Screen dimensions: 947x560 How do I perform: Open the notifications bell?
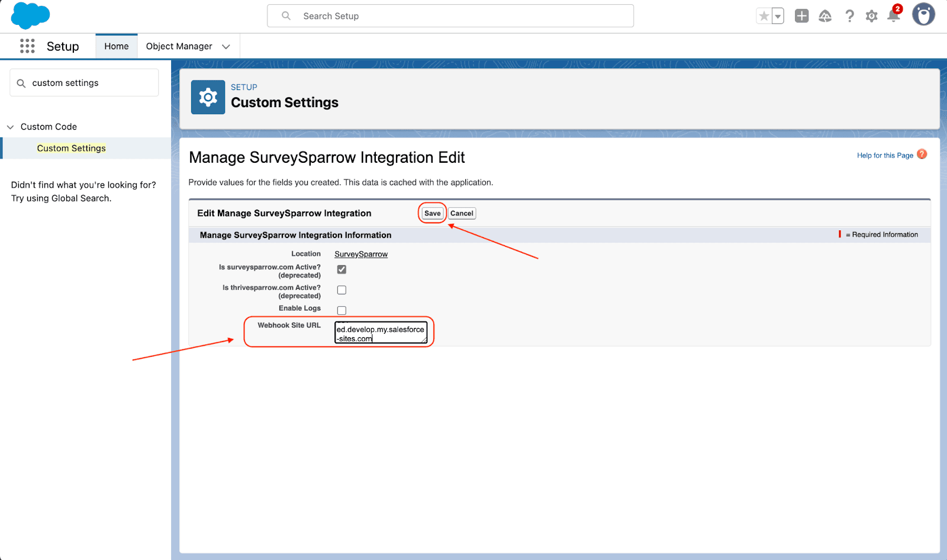click(x=894, y=16)
